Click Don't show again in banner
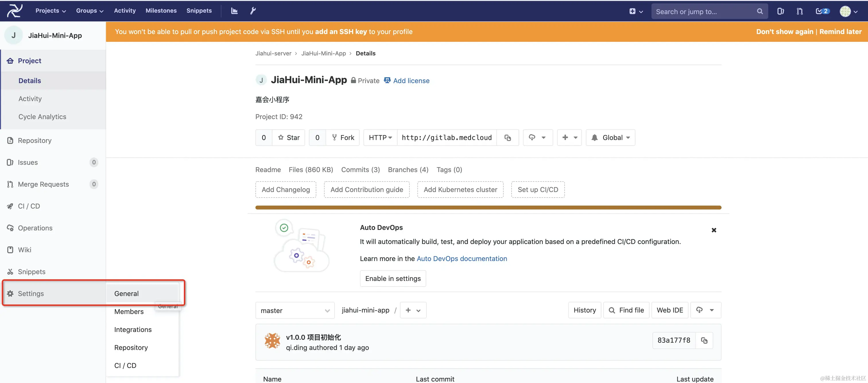 point(784,32)
